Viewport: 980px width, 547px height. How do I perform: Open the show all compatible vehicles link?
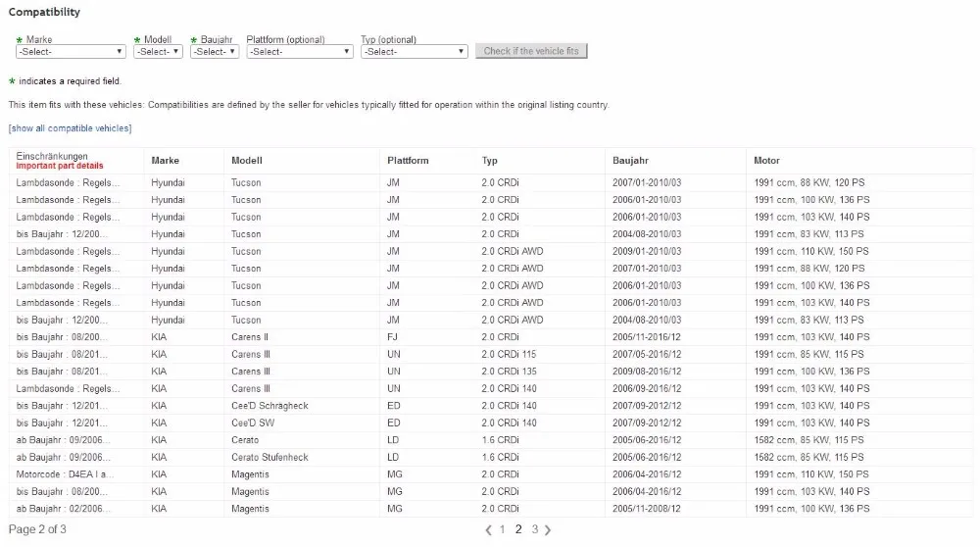tap(70, 128)
